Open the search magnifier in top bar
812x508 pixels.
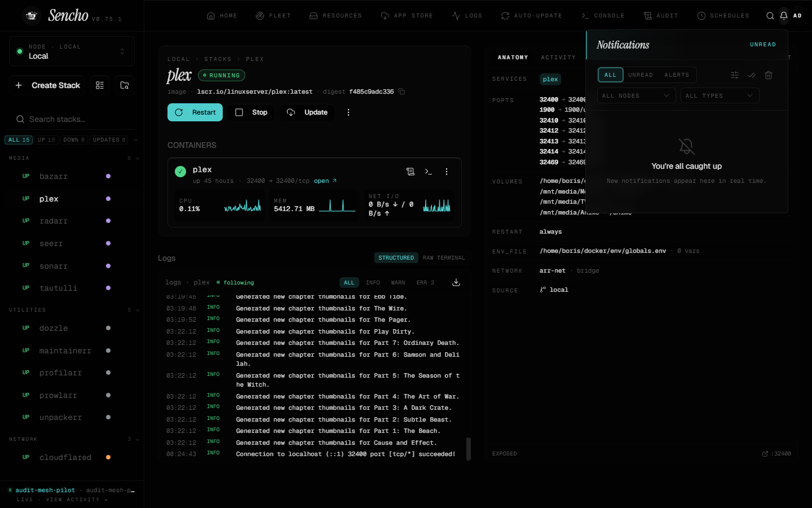click(x=770, y=16)
